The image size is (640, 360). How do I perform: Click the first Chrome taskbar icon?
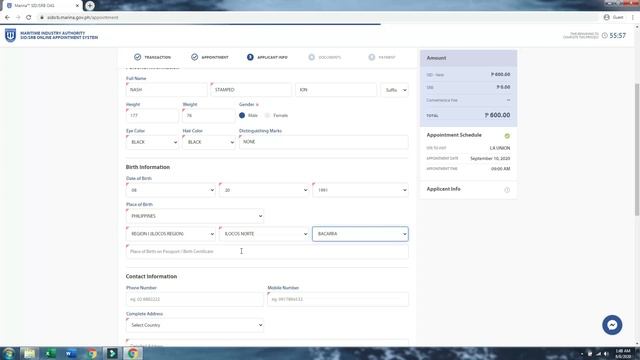(x=91, y=353)
